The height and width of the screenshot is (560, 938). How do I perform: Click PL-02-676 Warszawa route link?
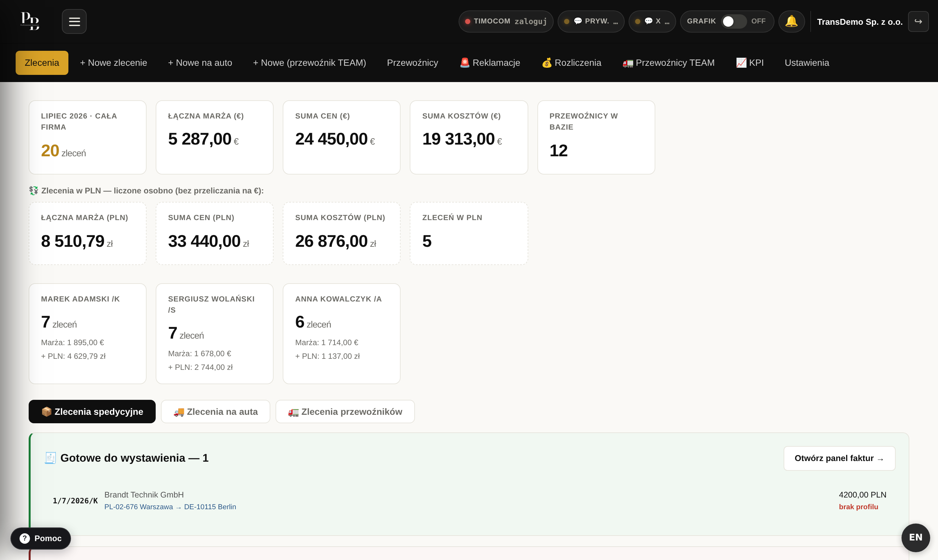(138, 507)
